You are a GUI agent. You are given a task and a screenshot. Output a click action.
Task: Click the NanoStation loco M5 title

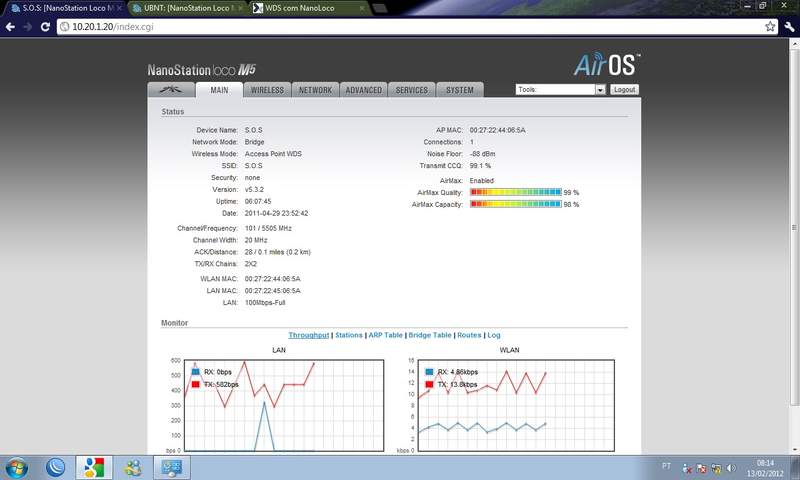click(x=202, y=70)
